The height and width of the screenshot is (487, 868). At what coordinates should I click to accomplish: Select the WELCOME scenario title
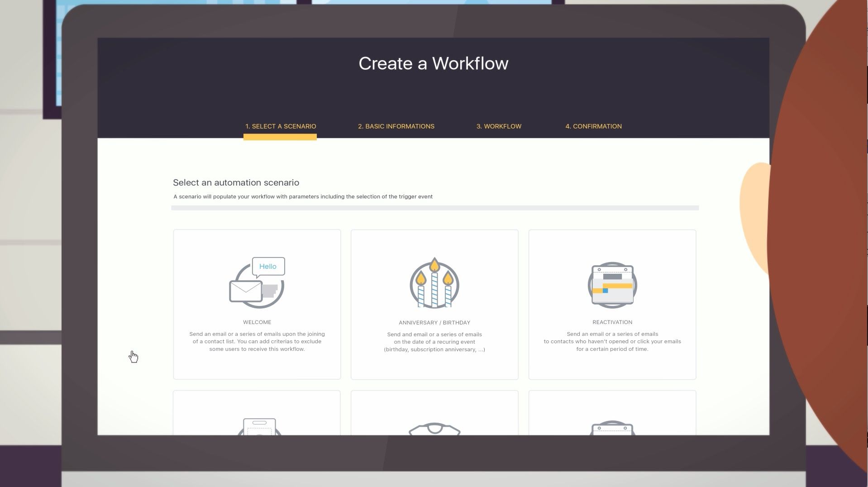point(257,322)
